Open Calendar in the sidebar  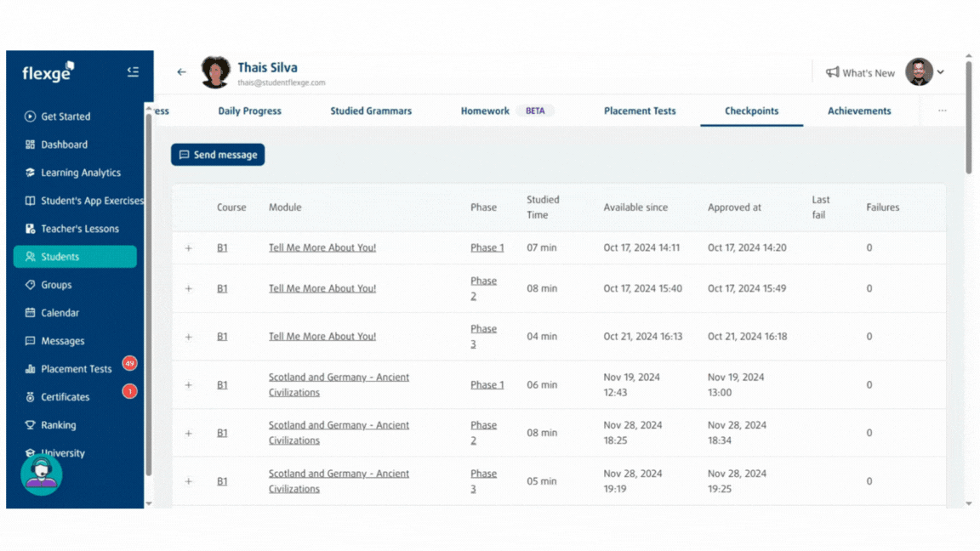point(60,313)
